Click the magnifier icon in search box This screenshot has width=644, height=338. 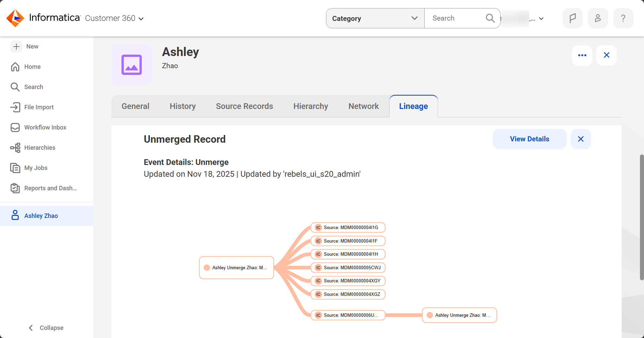click(x=490, y=18)
